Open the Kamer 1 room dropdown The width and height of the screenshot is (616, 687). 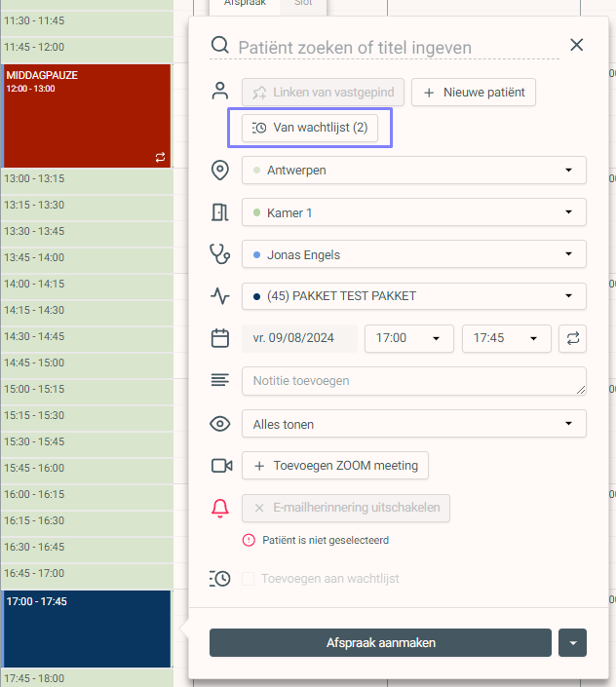pyautogui.click(x=413, y=212)
